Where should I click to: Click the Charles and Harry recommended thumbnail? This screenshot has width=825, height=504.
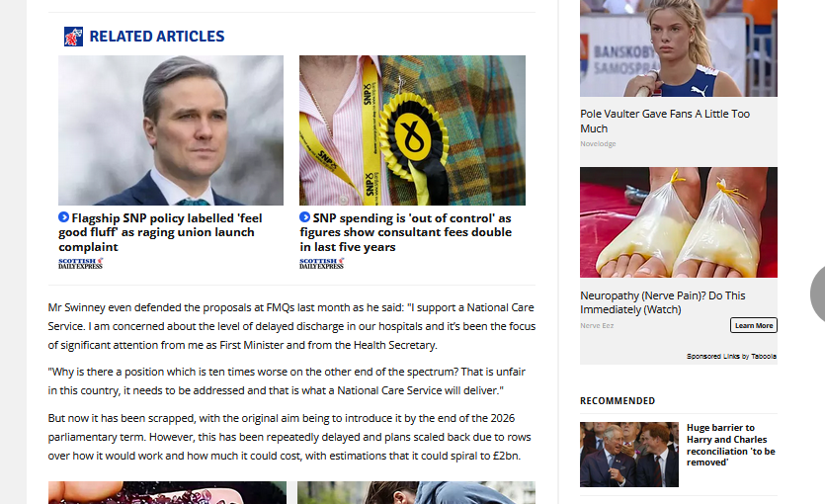click(629, 455)
